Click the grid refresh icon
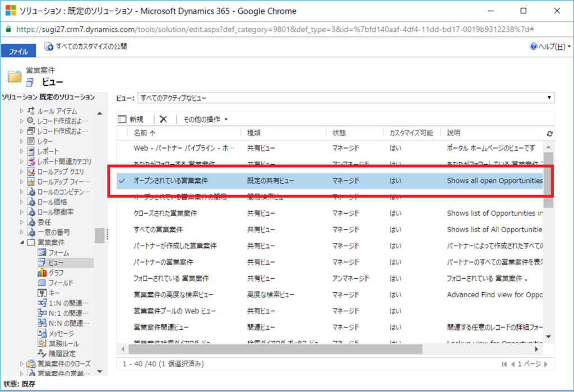Viewport: 574px width, 392px height. [x=549, y=133]
